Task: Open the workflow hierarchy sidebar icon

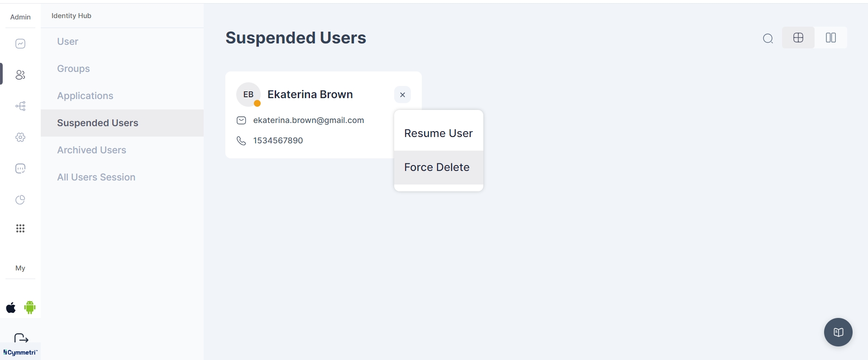Action: coord(20,106)
